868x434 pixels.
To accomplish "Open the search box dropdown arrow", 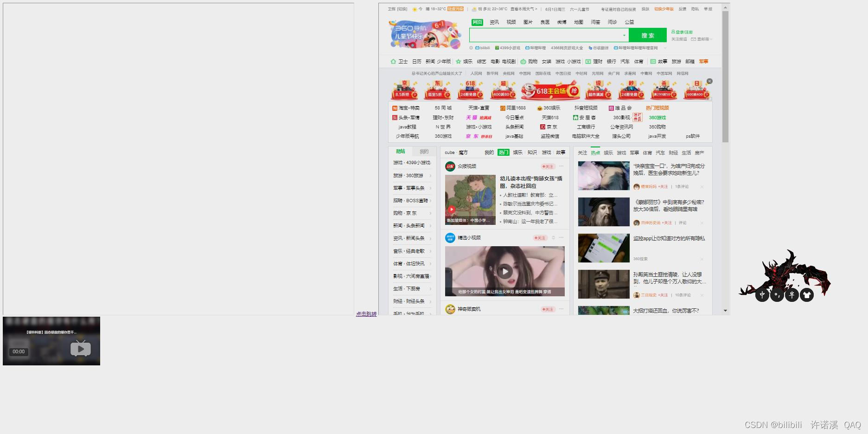I will pyautogui.click(x=624, y=35).
